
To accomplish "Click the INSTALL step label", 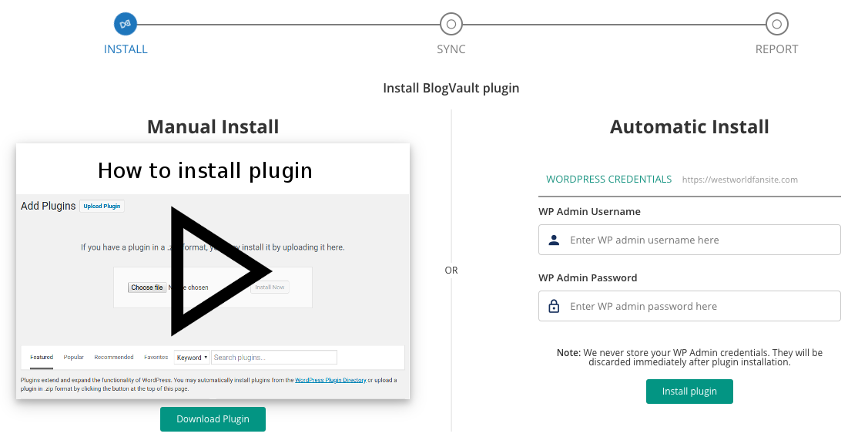I will (126, 49).
